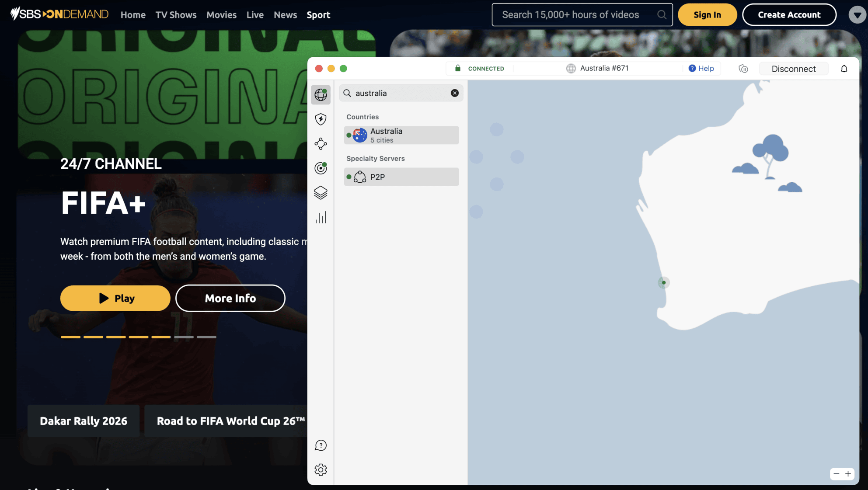Open More Info for FIFA+

pos(230,298)
